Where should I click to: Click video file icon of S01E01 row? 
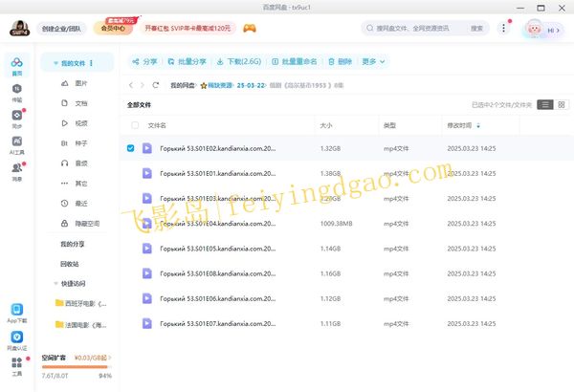point(147,173)
